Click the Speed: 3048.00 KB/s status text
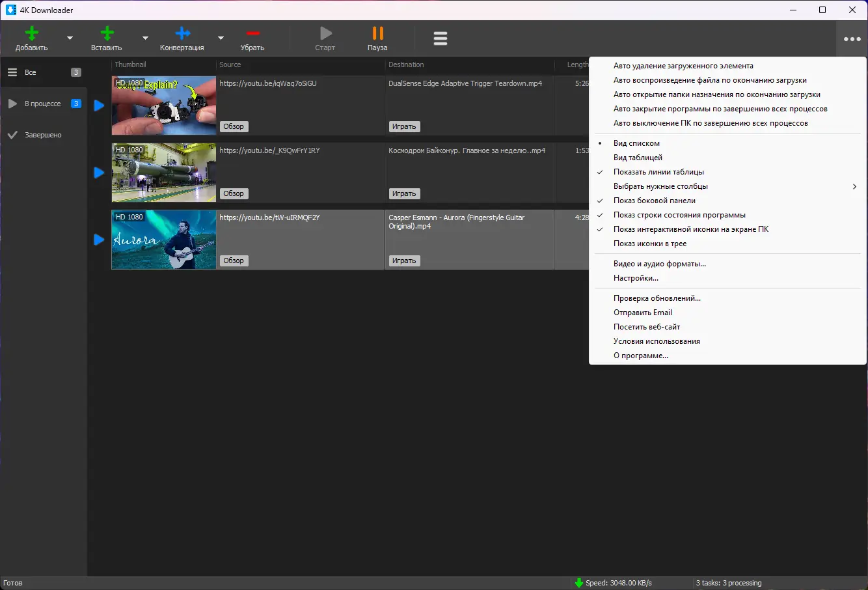 (619, 583)
